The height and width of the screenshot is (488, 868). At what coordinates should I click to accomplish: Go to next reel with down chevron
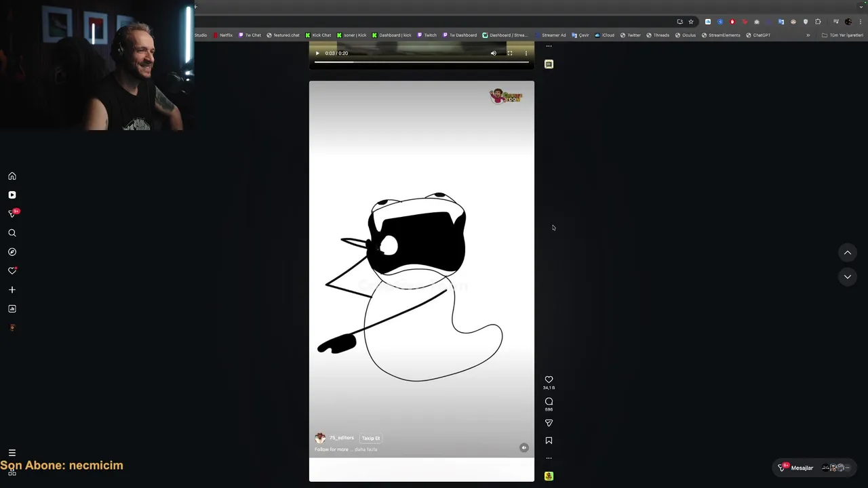point(848,277)
